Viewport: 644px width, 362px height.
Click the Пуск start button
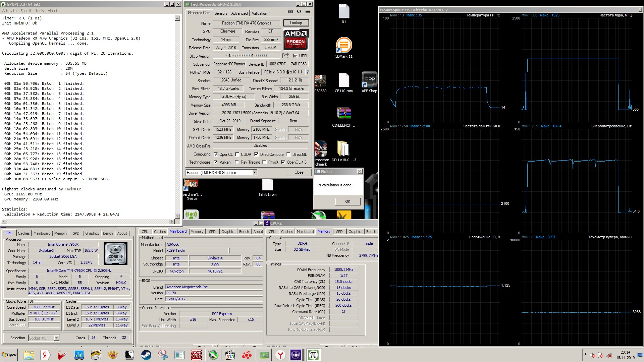click(9, 355)
